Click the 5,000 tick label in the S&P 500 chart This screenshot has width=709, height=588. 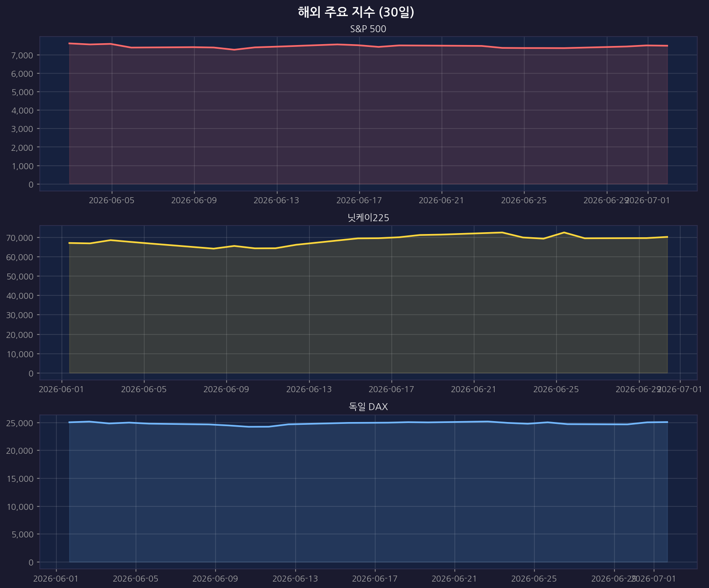coord(22,92)
